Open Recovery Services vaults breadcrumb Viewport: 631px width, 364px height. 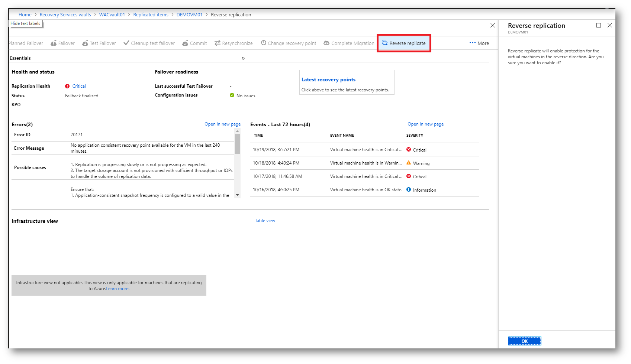[x=65, y=15]
